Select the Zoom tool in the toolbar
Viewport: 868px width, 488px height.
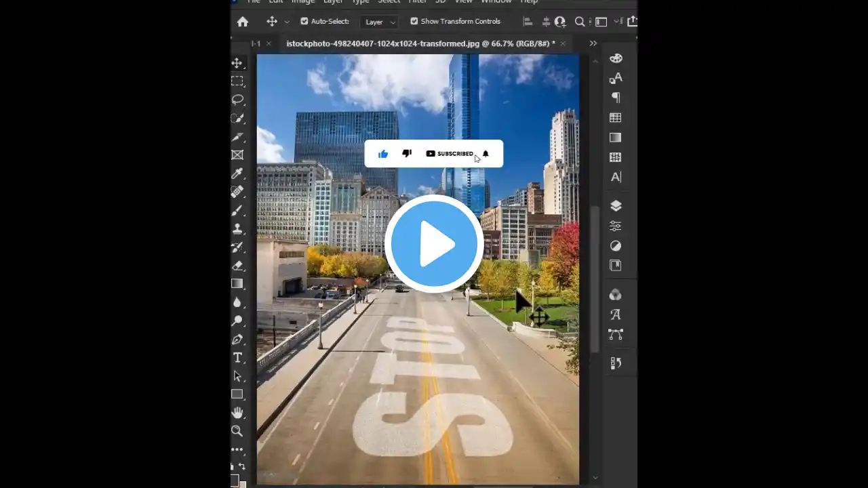237,430
